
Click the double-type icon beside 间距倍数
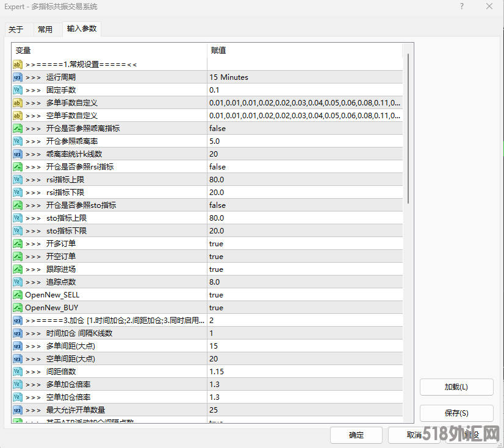(17, 372)
